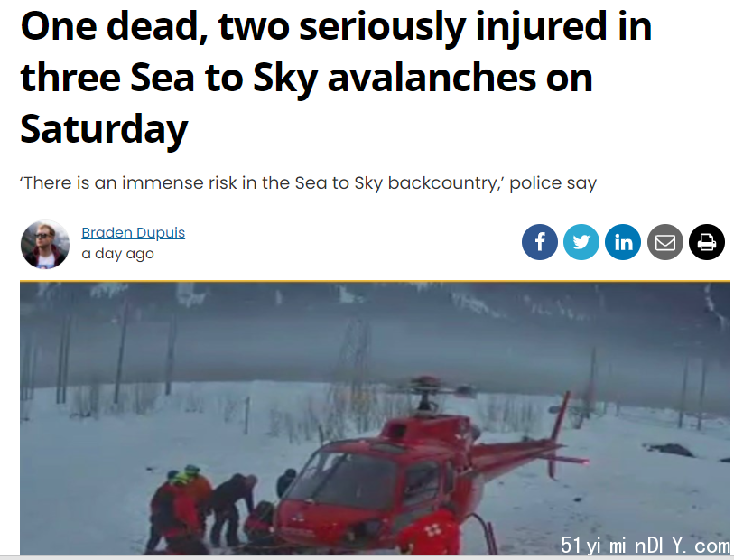Screen dimensions: 734x560
Task: Click the yellow line above the photo
Action: (375, 281)
